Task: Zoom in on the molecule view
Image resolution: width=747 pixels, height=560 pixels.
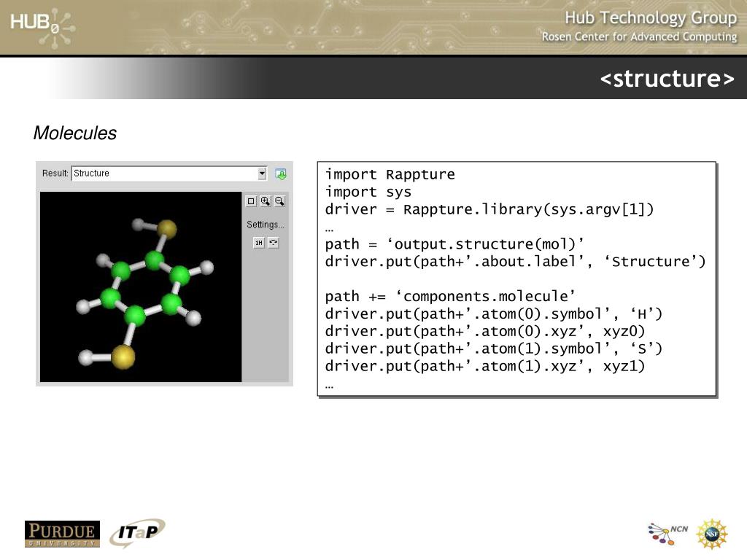Action: coord(266,201)
